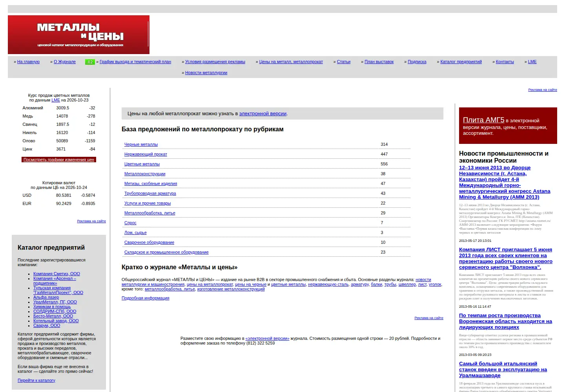Click Подробная информация link
Image resolution: width=565 pixels, height=392 pixels.
click(146, 298)
